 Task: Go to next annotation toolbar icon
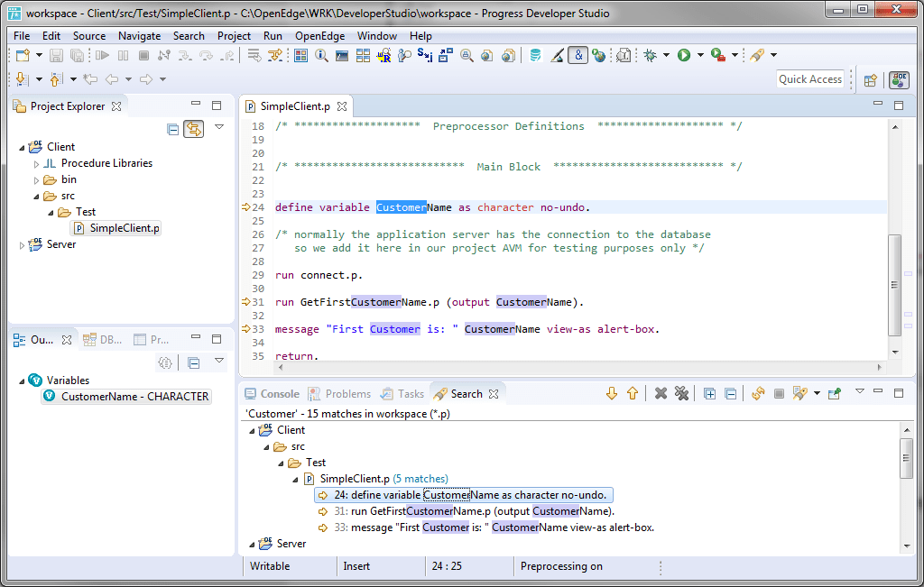[x=22, y=78]
